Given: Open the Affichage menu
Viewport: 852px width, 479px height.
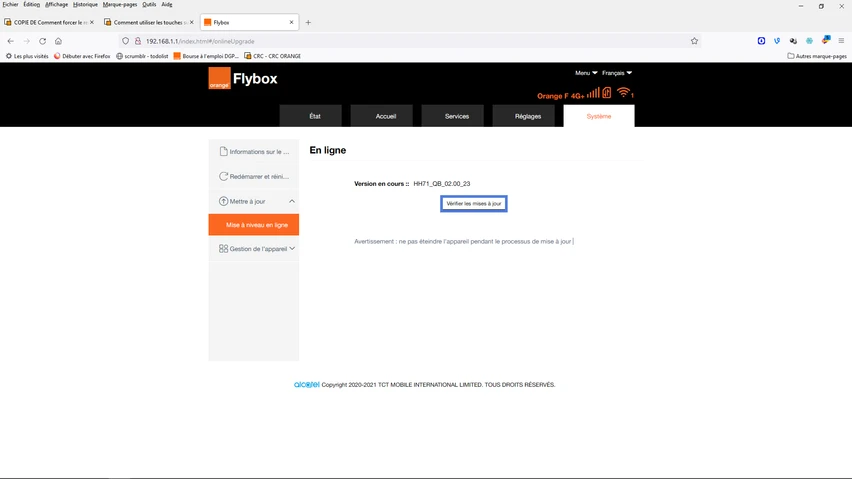Looking at the screenshot, I should [x=57, y=4].
